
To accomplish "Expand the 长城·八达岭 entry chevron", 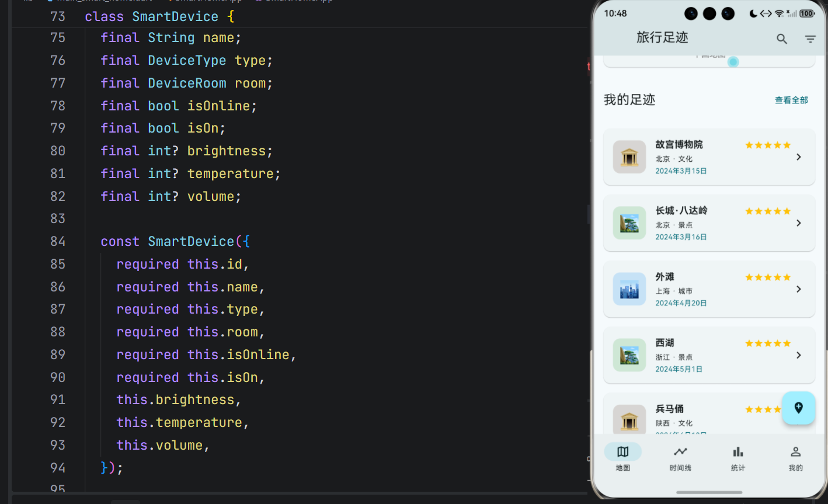I will click(x=799, y=223).
